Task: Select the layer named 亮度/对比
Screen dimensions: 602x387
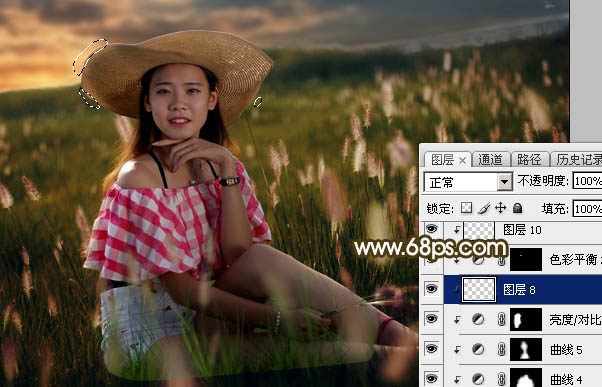Action: 575,319
